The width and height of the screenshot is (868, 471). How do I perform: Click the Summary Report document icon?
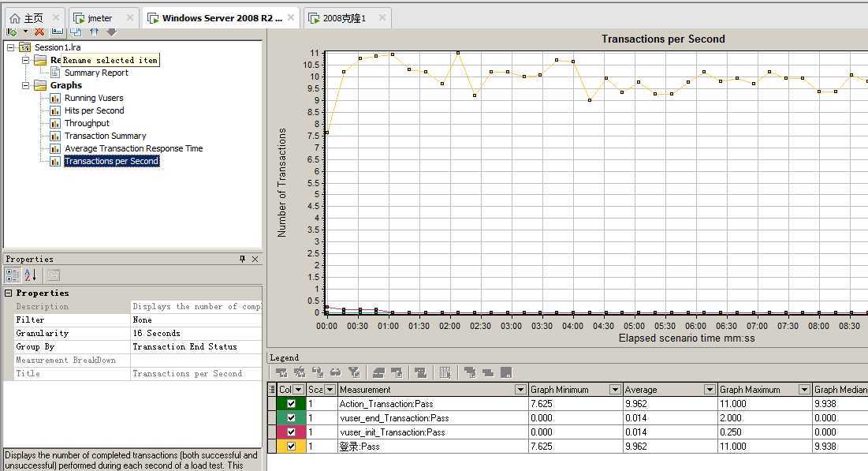click(55, 73)
